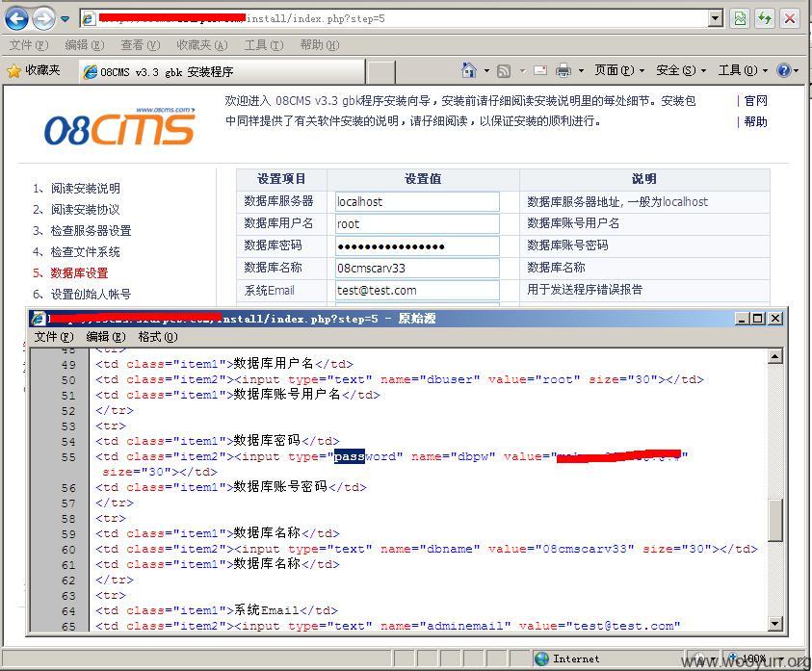This screenshot has height=671, width=812.
Task: Click the 数据库服务器 localhost input field
Action: 417,201
